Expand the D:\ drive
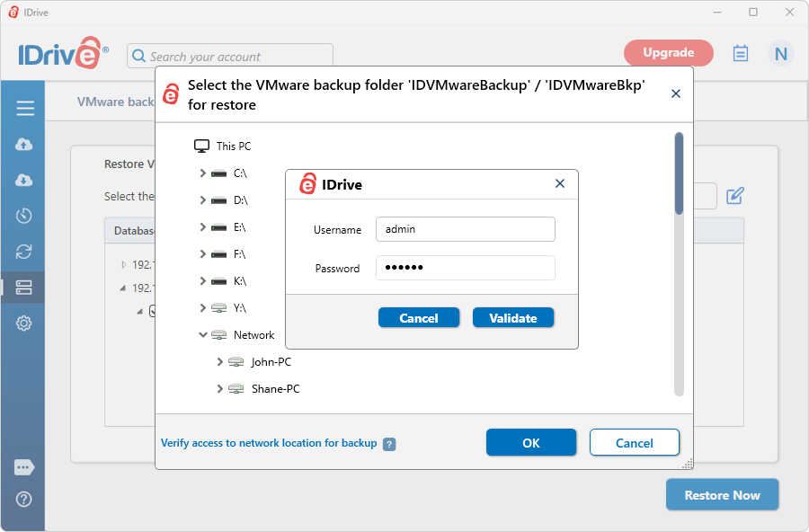 coord(203,200)
